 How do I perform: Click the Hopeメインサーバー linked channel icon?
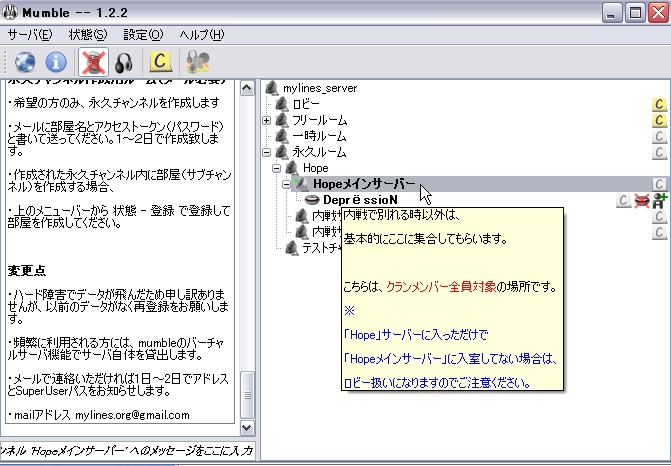coord(301,184)
